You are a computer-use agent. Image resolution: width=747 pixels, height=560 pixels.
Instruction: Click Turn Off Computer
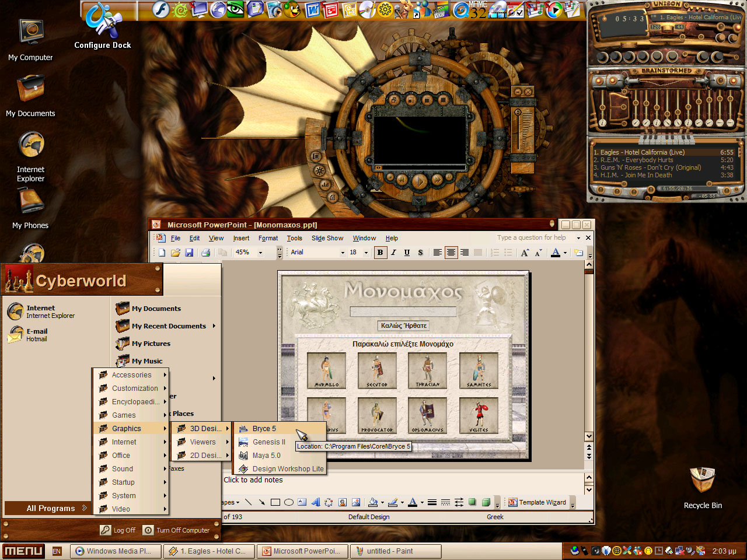click(x=177, y=530)
